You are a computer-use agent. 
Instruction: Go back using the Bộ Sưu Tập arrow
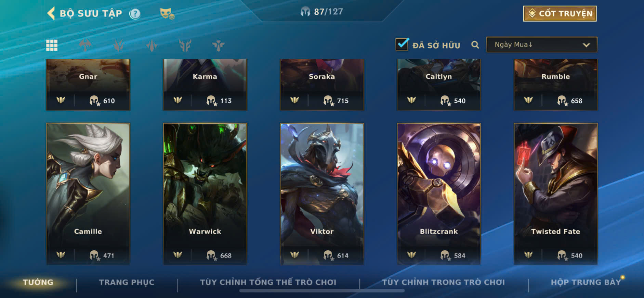[x=51, y=14]
